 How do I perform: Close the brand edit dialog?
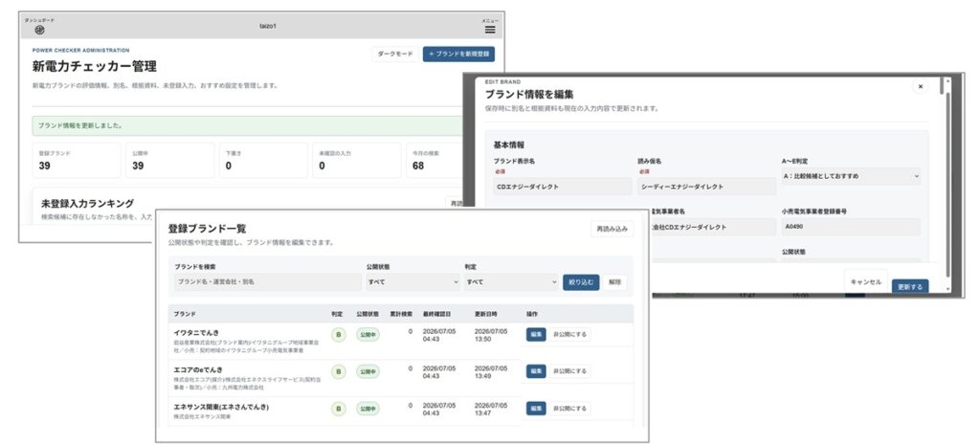[920, 86]
